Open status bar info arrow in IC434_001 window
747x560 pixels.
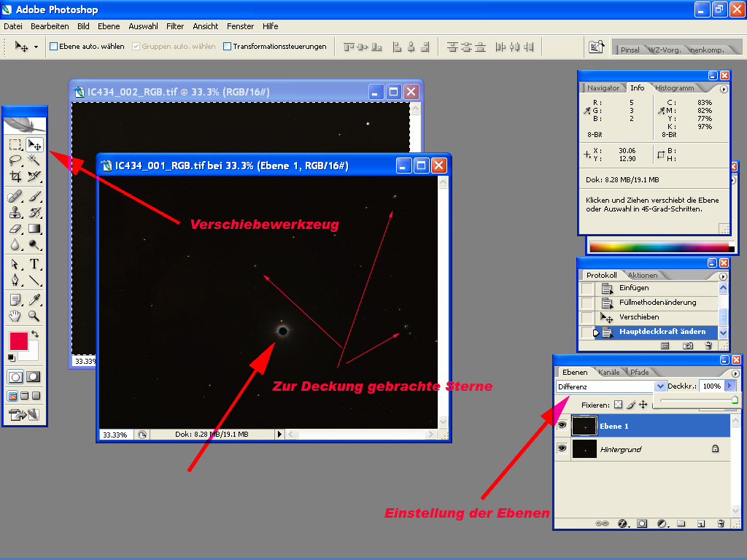[x=279, y=434]
